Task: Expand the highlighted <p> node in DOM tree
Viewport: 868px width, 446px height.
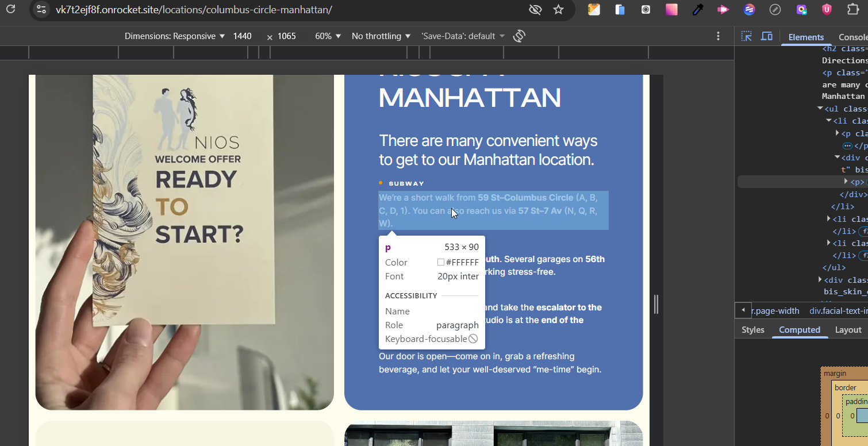Action: (846, 182)
